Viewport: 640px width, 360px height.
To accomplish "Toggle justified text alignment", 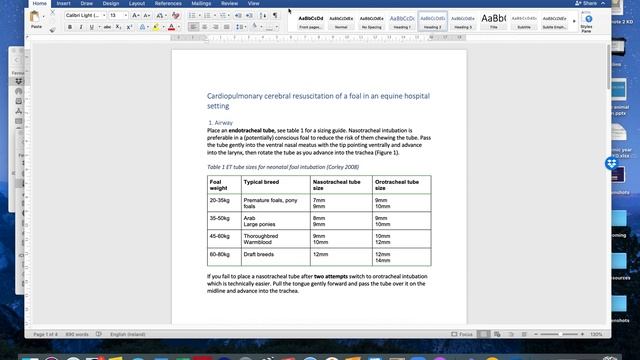I will 227,27.
